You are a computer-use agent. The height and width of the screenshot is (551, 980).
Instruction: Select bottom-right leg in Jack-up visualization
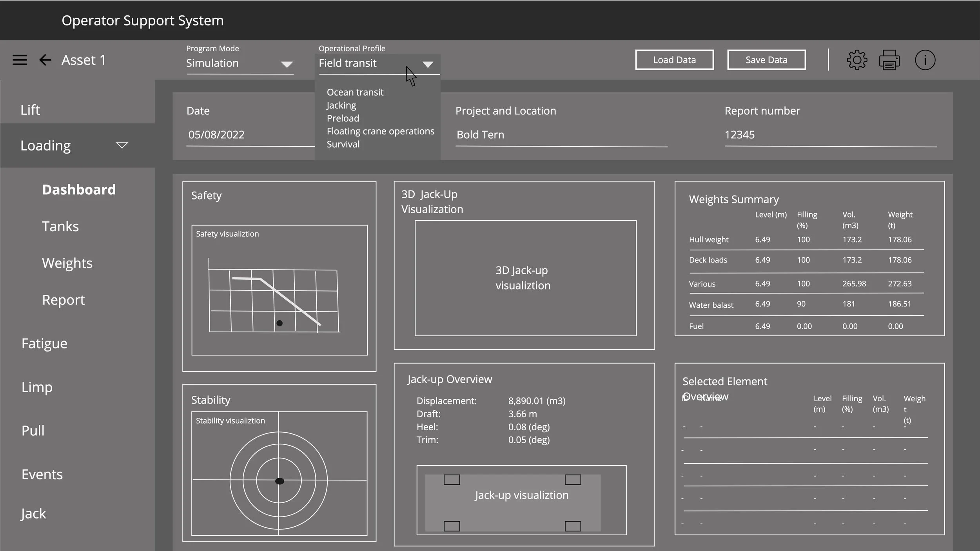click(x=573, y=526)
